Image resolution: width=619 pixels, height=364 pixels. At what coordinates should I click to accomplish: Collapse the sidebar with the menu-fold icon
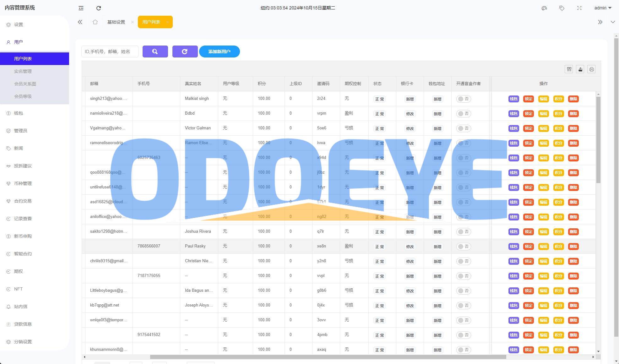coord(81,8)
